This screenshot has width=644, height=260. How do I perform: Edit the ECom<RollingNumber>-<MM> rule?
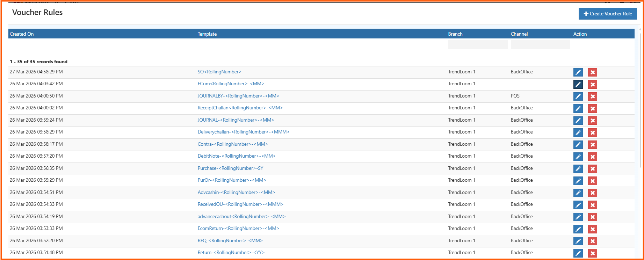click(578, 84)
